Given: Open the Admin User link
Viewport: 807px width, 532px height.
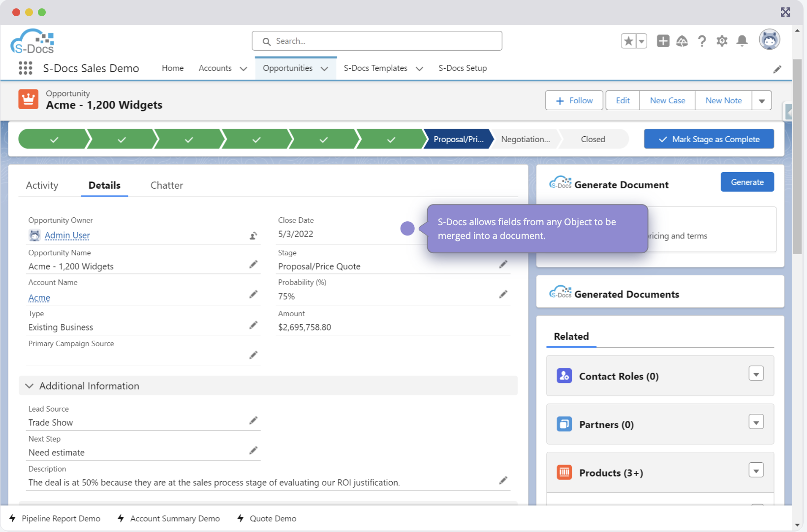Looking at the screenshot, I should (x=67, y=236).
